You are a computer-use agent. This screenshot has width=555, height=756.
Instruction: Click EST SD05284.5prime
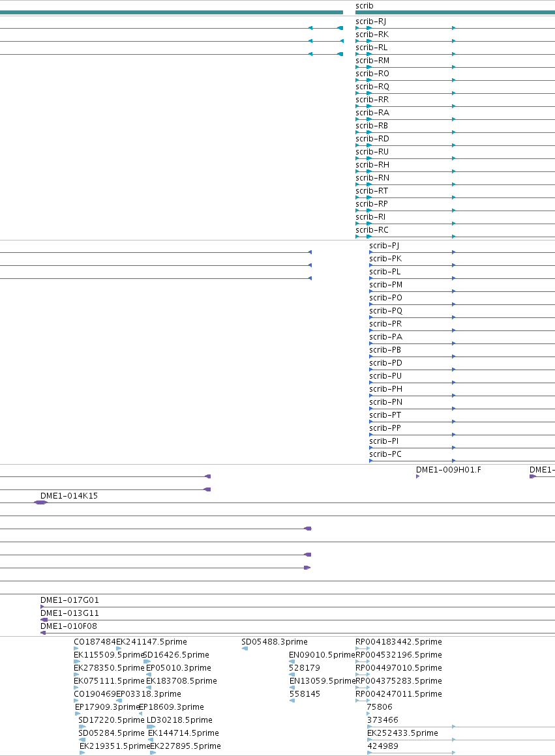[x=112, y=733]
